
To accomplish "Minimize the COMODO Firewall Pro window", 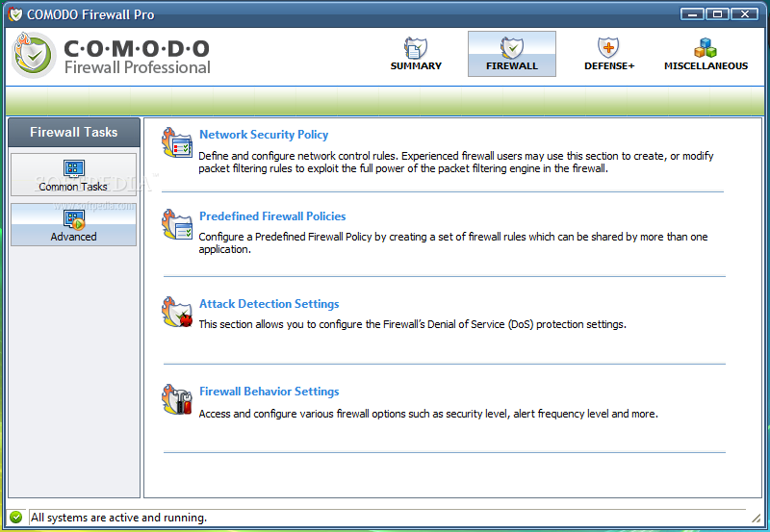I will (x=692, y=14).
